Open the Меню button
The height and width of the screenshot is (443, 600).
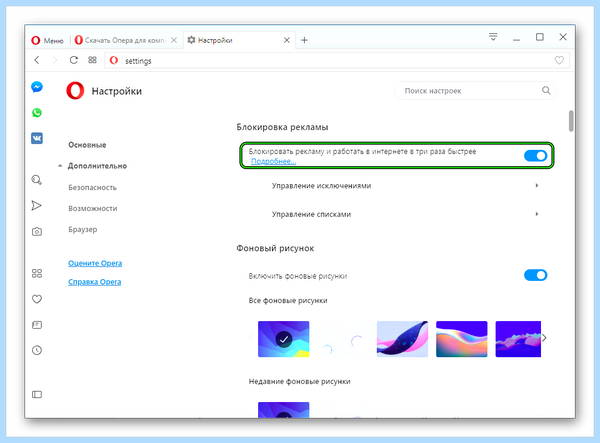coord(47,40)
